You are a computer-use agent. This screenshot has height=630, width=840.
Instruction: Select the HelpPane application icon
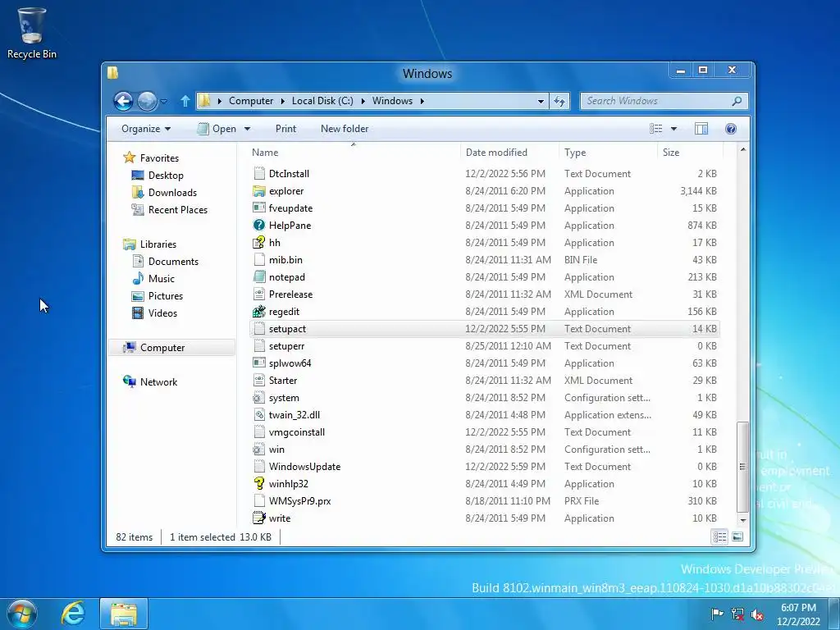tap(258, 225)
